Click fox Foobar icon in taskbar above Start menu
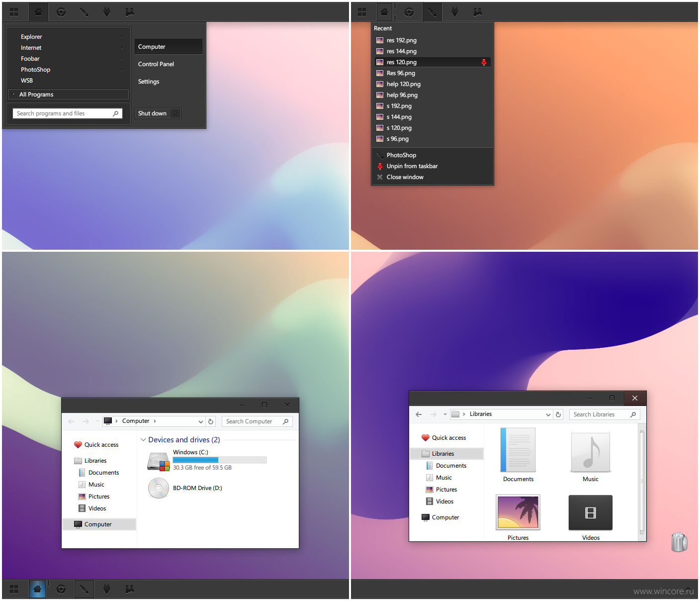Viewport: 700px width, 601px height. [106, 12]
